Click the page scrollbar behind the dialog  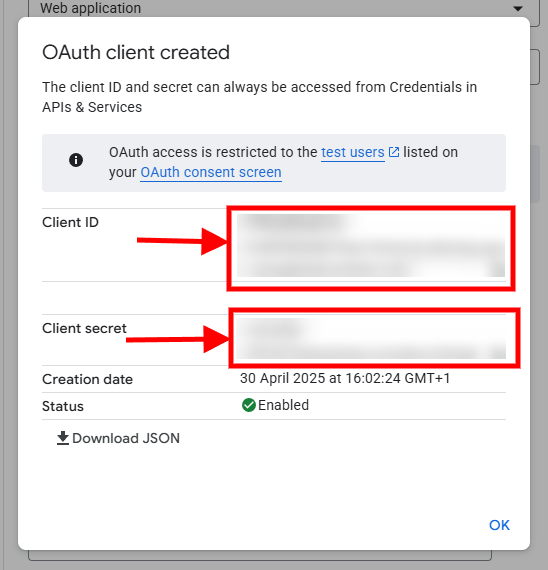[x=535, y=174]
